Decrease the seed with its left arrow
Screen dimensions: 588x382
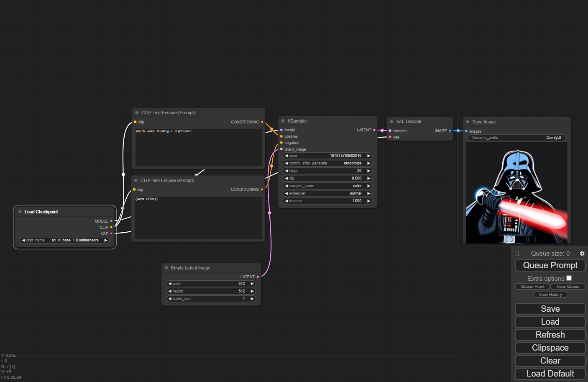(286, 156)
